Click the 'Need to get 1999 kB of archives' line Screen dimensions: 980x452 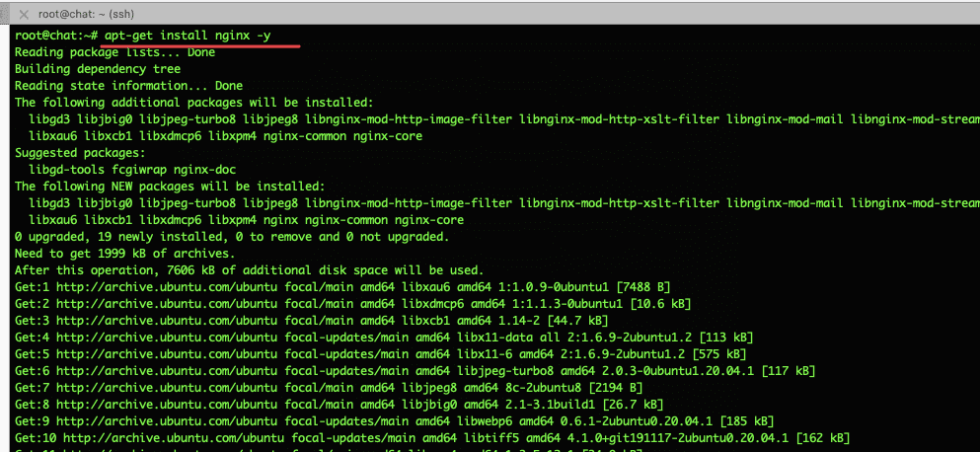pyautogui.click(x=125, y=254)
